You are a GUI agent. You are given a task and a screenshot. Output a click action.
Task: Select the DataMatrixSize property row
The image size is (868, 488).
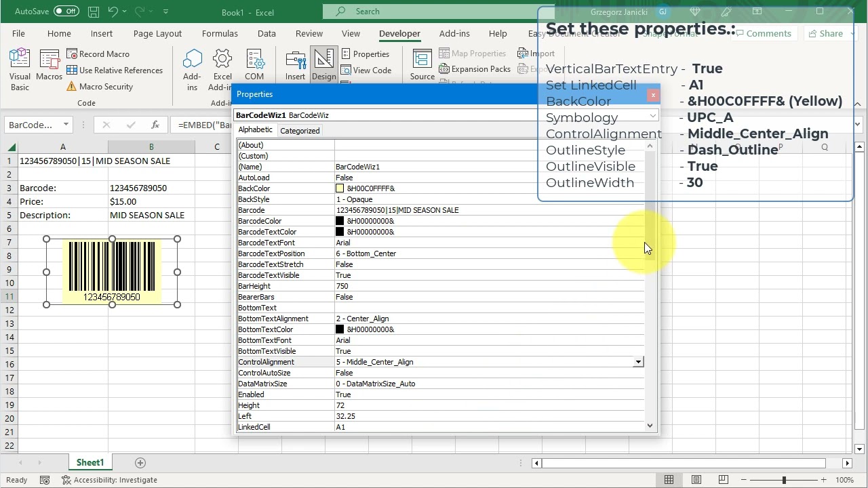tap(441, 384)
